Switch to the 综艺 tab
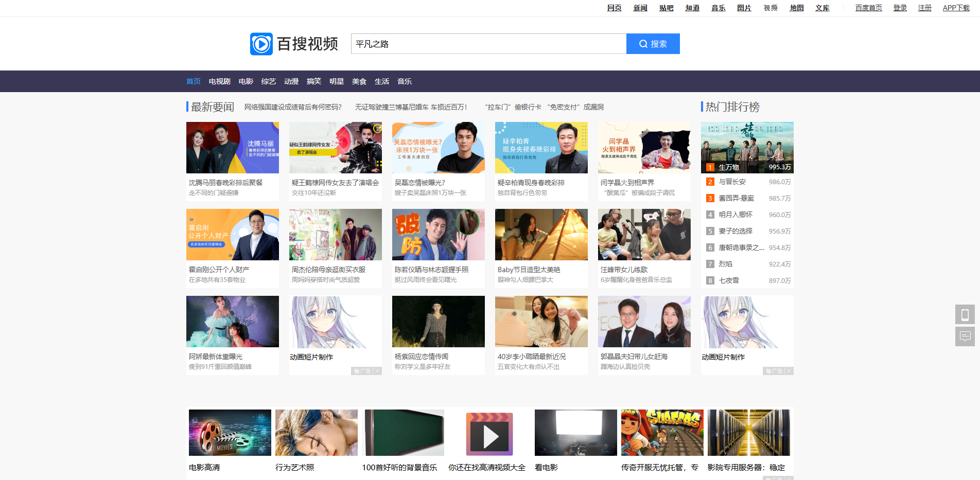The image size is (980, 480). [268, 81]
